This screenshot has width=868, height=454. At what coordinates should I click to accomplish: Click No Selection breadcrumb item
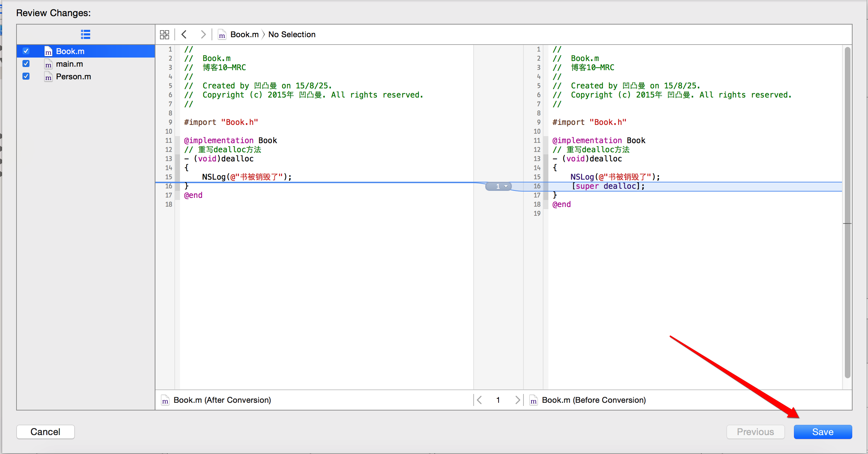coord(293,34)
